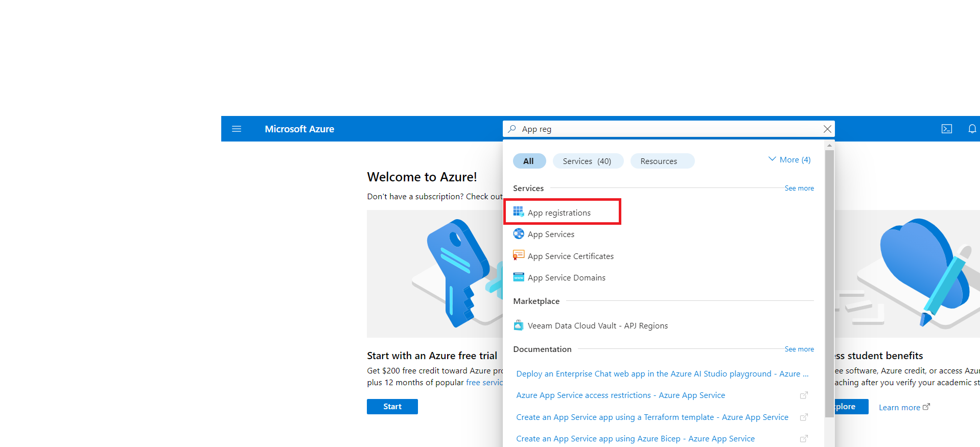Click See more beside Services
Screen dimensions: 980x447
pyautogui.click(x=799, y=188)
